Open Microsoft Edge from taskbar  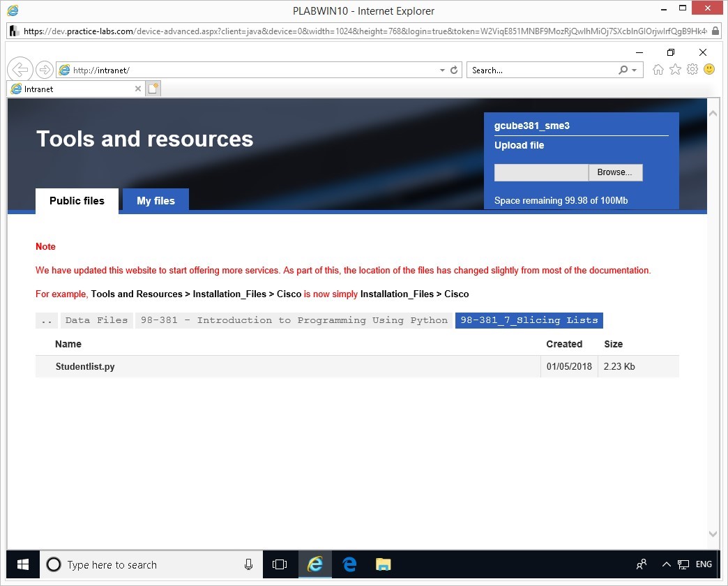point(349,564)
